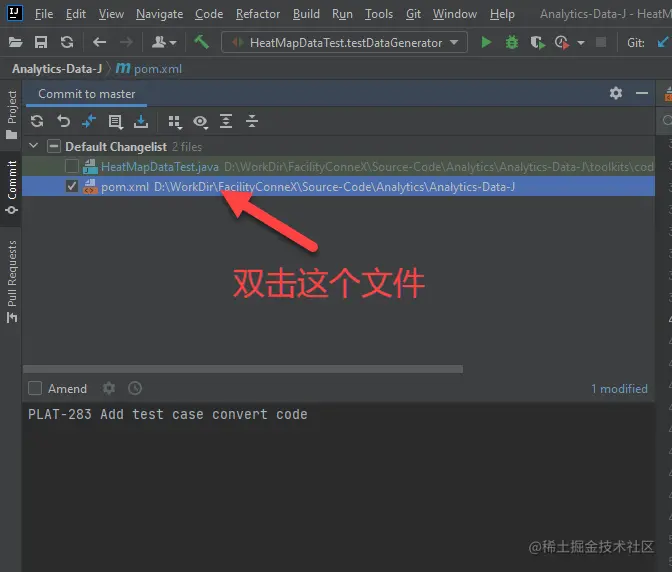Open the Tools menu

(379, 14)
